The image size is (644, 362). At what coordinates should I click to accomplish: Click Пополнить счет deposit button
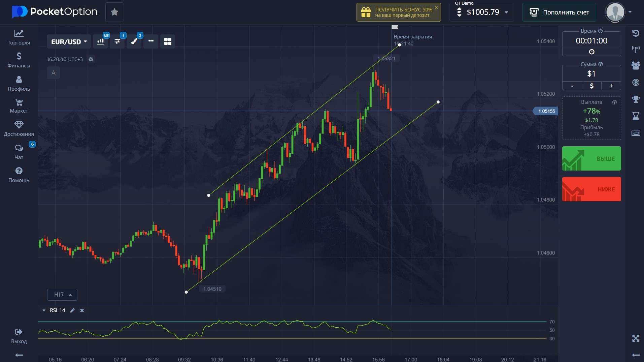point(559,12)
